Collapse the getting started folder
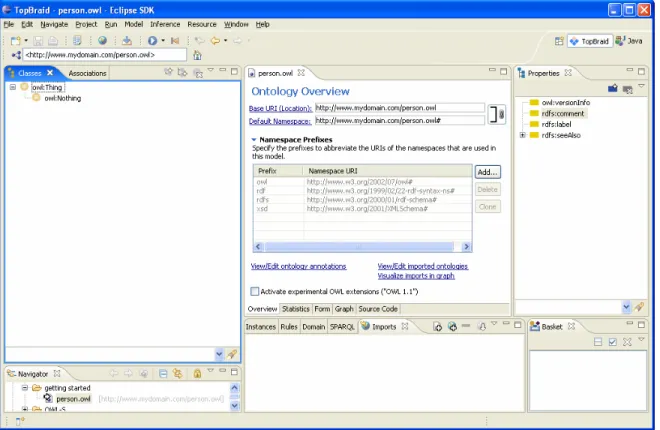 coord(25,388)
